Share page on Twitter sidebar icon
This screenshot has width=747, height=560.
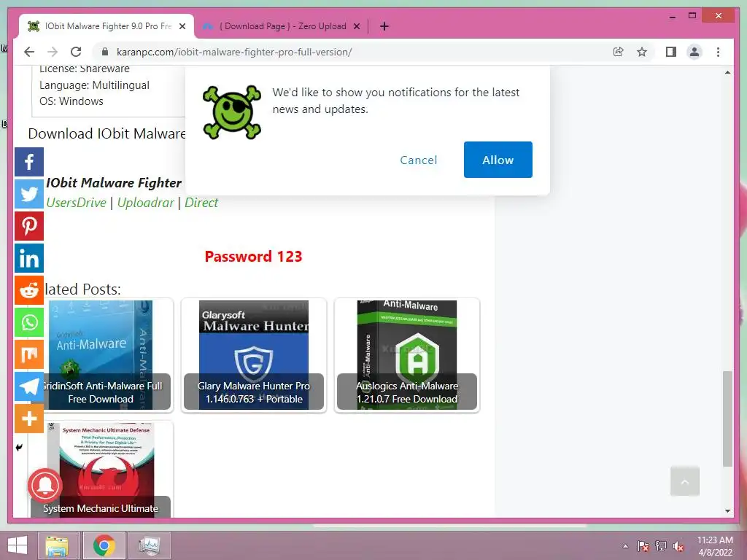[x=29, y=194]
